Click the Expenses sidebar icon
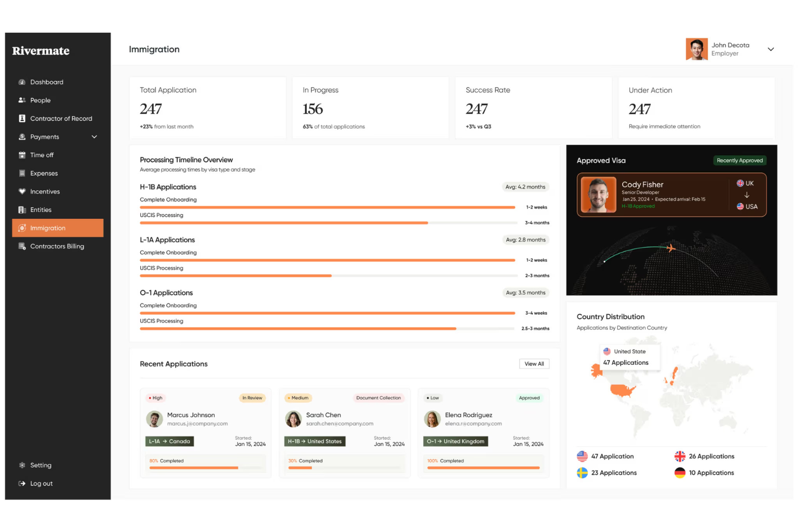Image resolution: width=798 pixels, height=532 pixels. click(22, 173)
